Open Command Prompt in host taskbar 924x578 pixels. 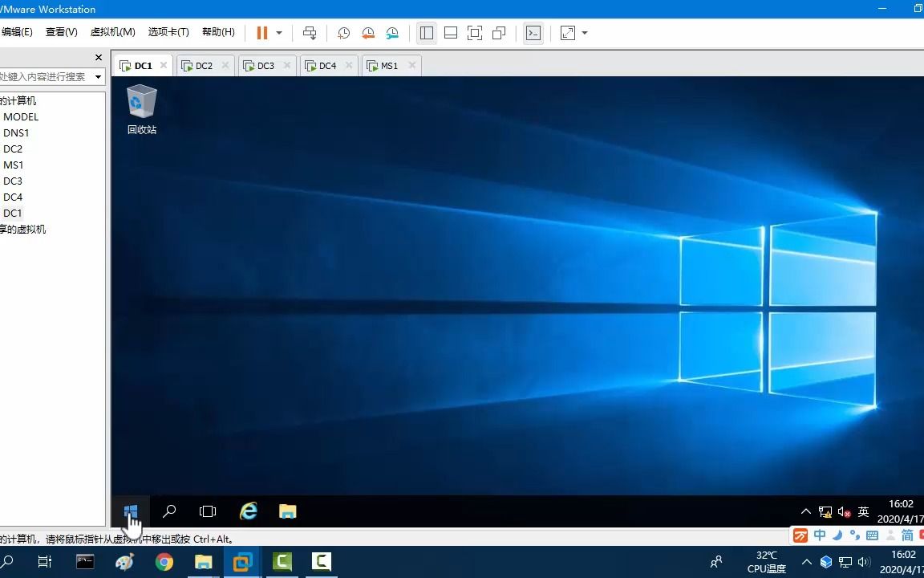pyautogui.click(x=86, y=562)
